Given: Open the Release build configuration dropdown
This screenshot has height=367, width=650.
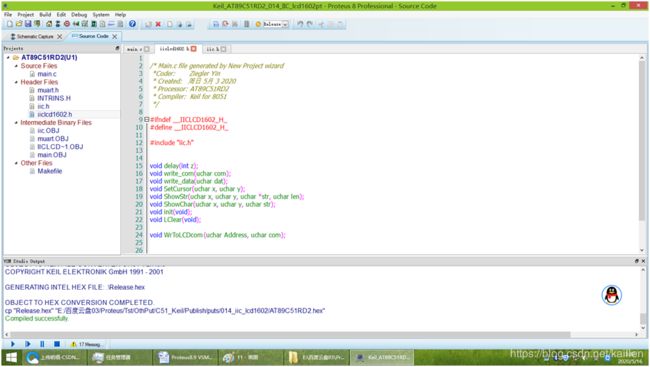Looking at the screenshot, I should click(x=275, y=24).
